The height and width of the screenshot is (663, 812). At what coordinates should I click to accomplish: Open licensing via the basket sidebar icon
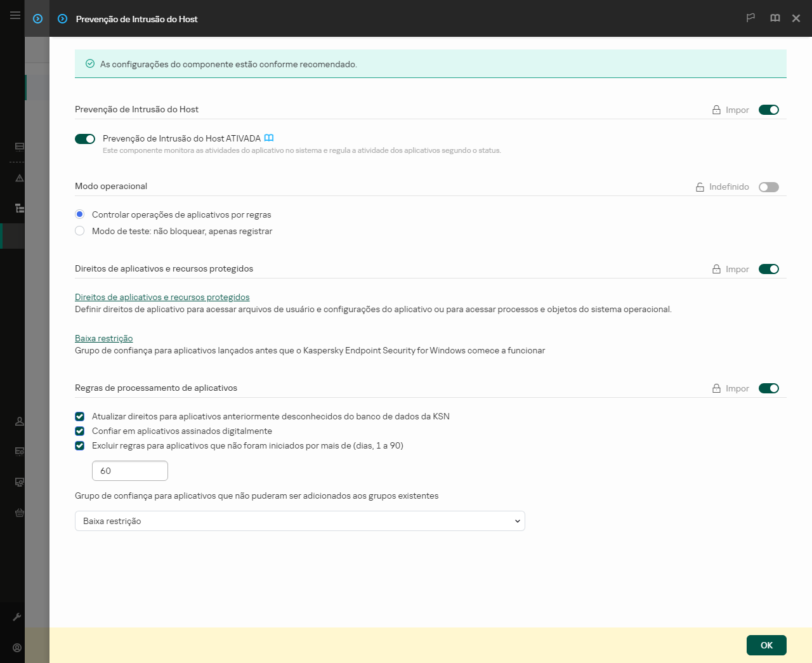pyautogui.click(x=19, y=513)
